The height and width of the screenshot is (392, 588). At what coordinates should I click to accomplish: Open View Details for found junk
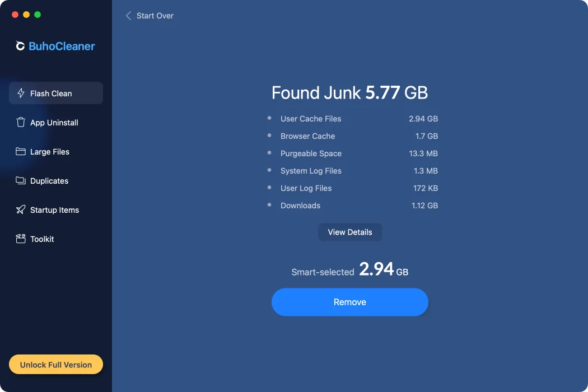pyautogui.click(x=350, y=232)
